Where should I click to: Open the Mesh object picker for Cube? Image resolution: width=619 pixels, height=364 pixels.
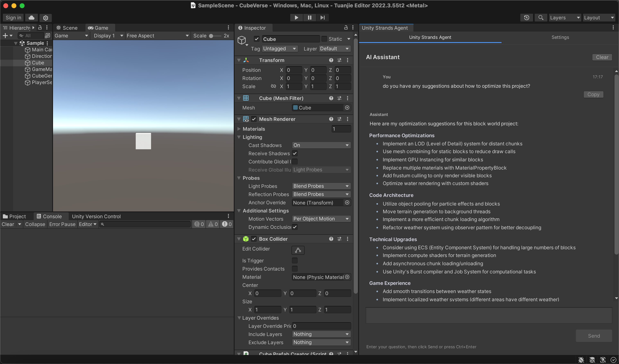pos(347,108)
